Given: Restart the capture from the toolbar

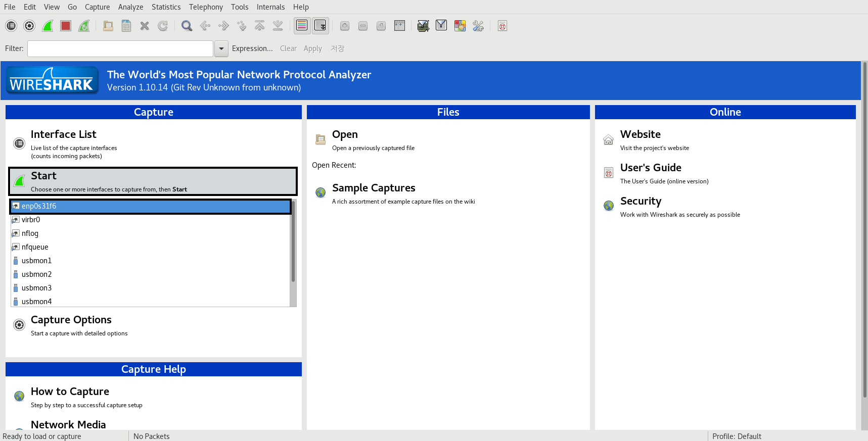Looking at the screenshot, I should (84, 26).
